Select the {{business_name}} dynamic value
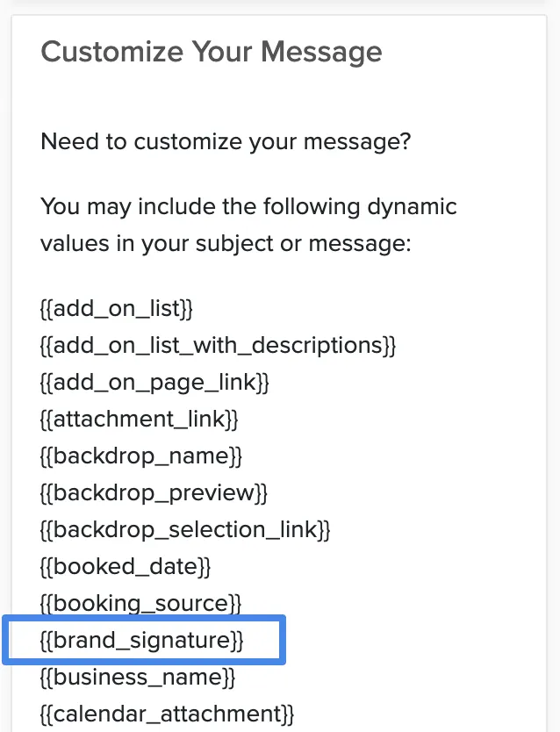Image resolution: width=560 pixels, height=732 pixels. (138, 678)
